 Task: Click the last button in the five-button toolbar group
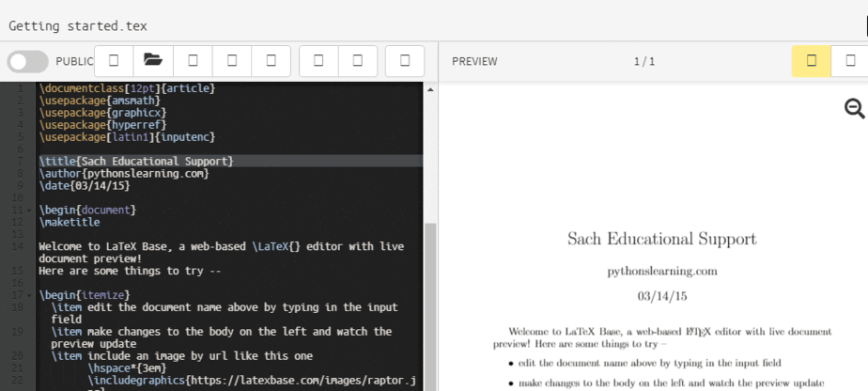[x=271, y=60]
